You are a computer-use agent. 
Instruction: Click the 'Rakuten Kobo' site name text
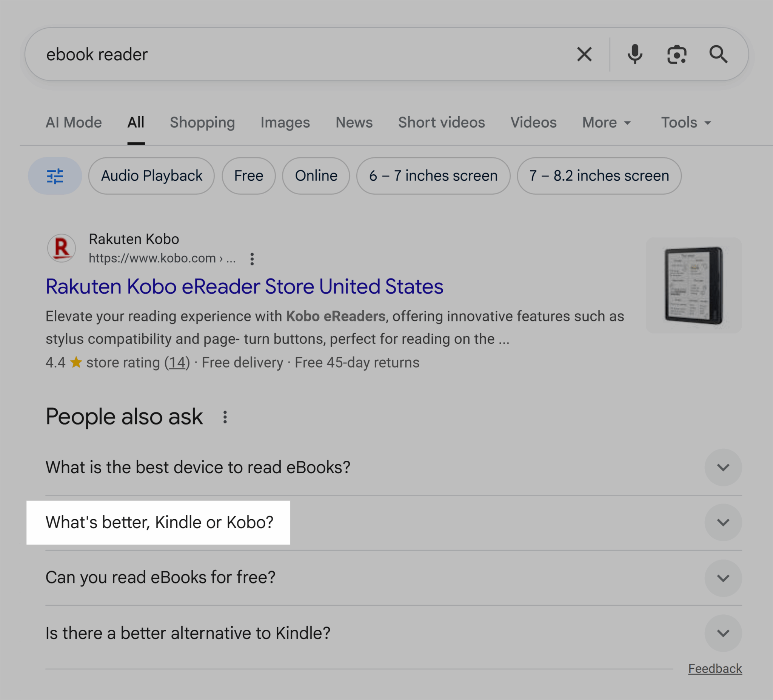pos(134,239)
